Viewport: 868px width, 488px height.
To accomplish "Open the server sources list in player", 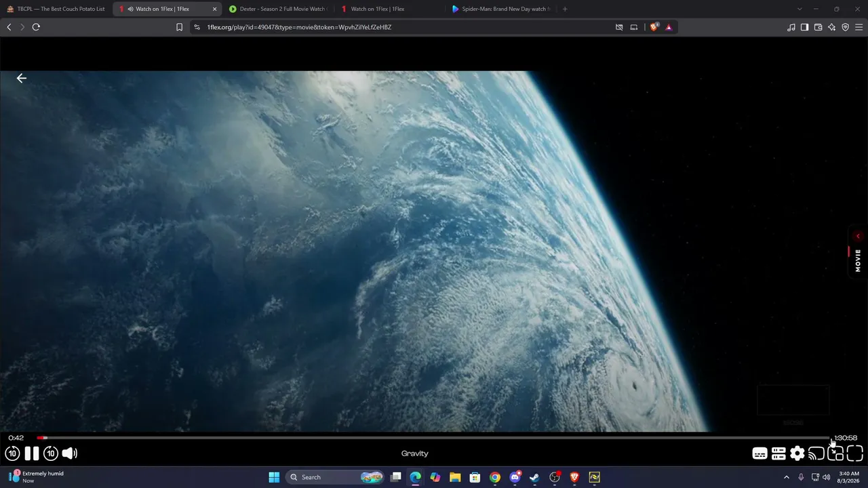I will pos(778,453).
